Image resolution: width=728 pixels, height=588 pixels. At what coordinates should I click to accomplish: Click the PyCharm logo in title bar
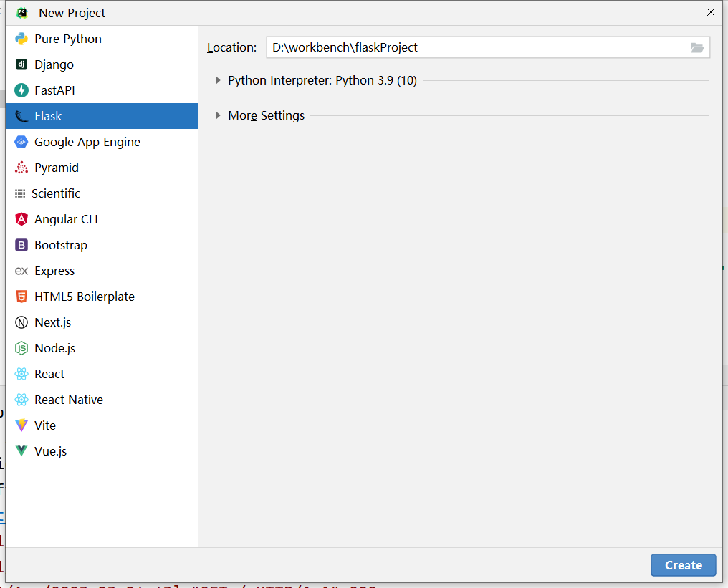pyautogui.click(x=21, y=13)
